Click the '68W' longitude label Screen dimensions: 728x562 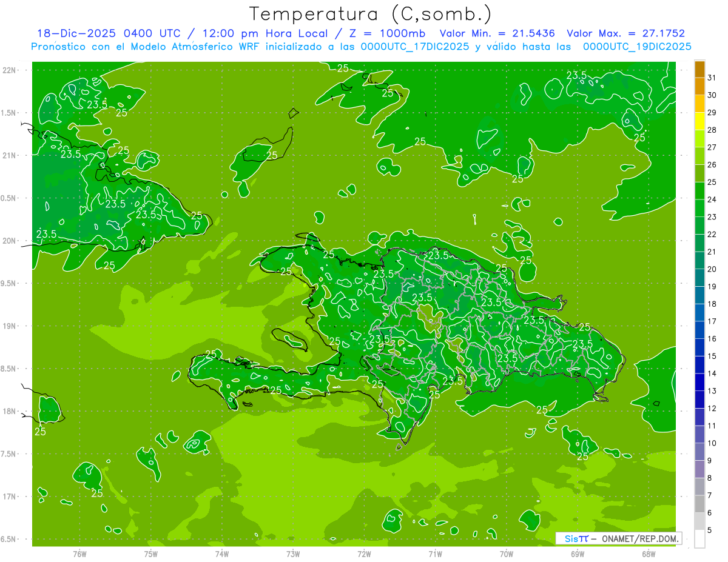[x=649, y=554]
